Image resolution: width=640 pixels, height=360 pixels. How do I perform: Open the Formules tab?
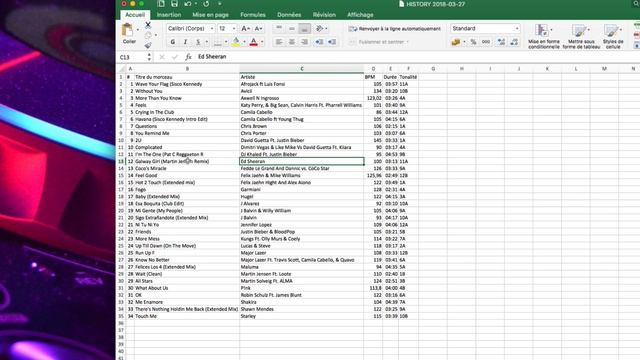point(253,15)
